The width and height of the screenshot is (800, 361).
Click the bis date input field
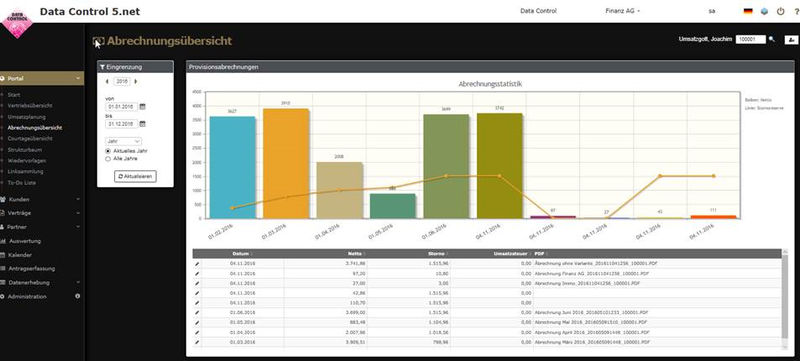(121, 124)
